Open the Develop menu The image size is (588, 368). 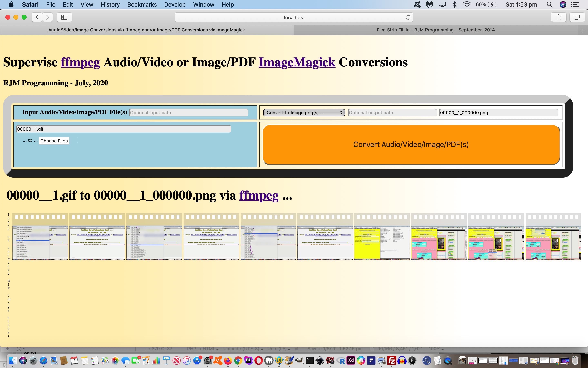(175, 5)
